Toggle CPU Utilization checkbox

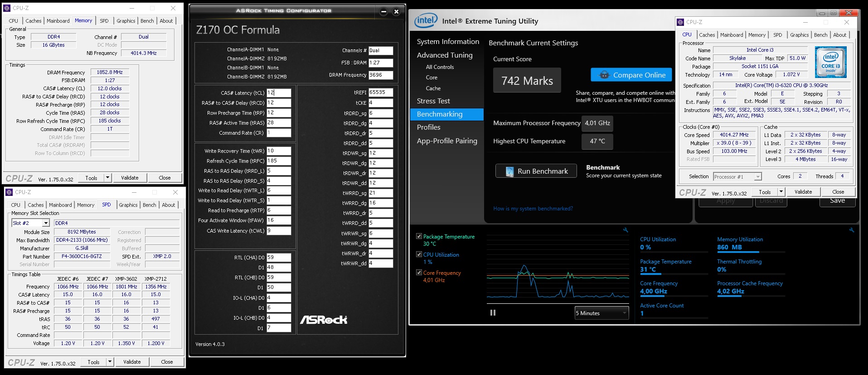coord(419,254)
